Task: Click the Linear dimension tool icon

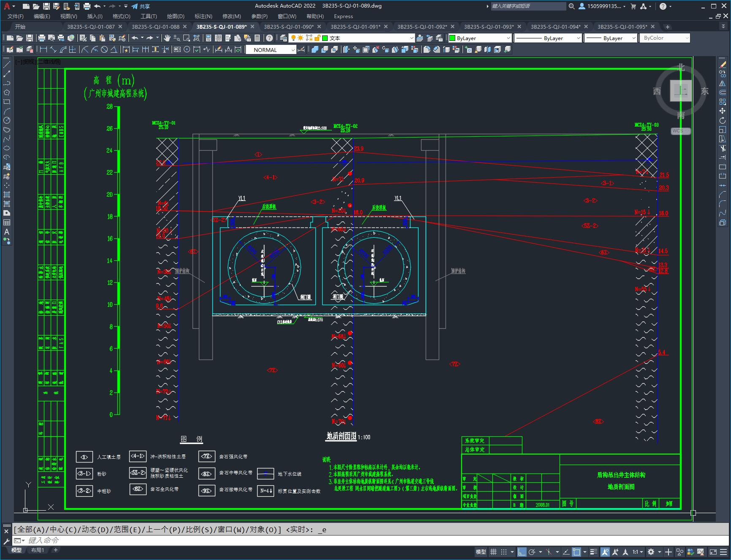Action: pos(43,49)
